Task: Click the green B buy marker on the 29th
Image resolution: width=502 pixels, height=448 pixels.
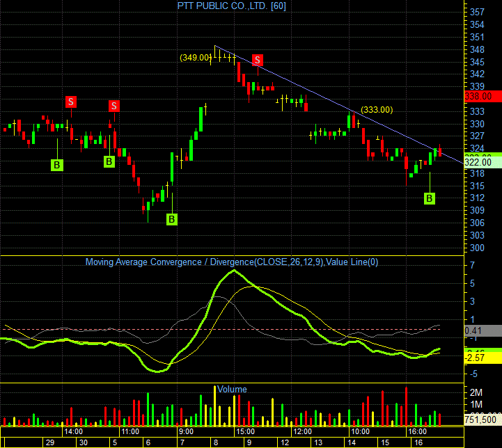Action: 57,165
